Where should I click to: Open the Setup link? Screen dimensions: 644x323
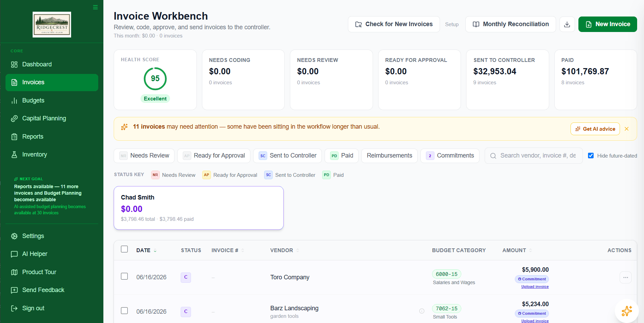452,24
